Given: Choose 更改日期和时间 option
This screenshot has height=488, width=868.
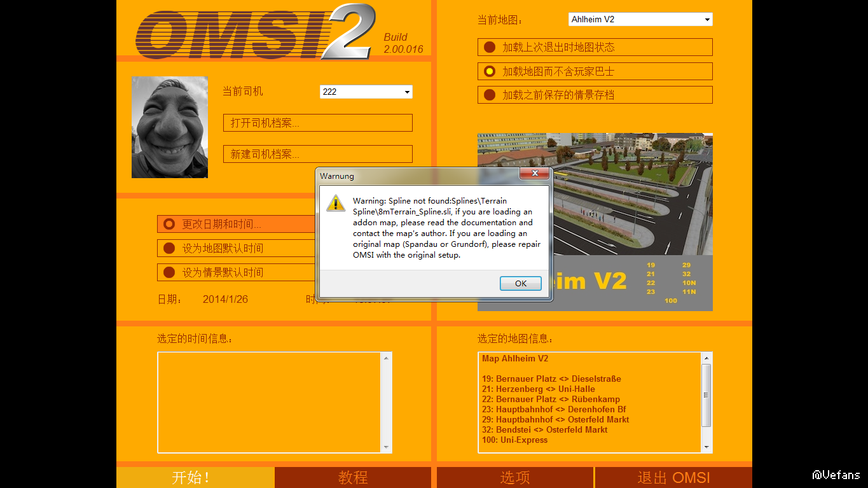Looking at the screenshot, I should (169, 224).
